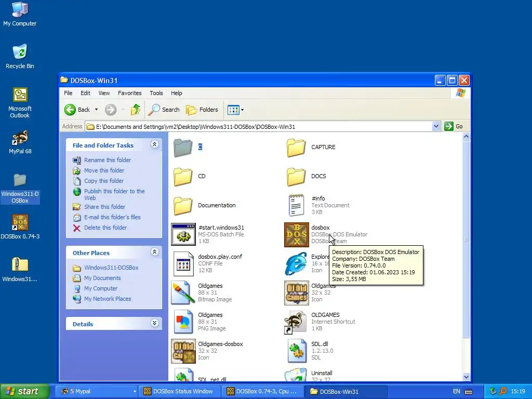The width and height of the screenshot is (532, 399).
Task: Click the Back toolbar button
Action: coord(78,110)
